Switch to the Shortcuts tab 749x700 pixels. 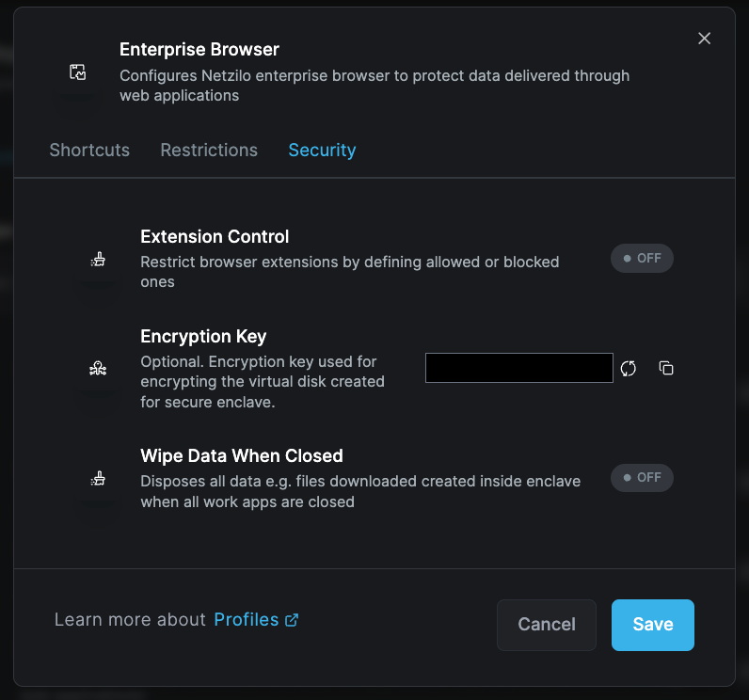89,151
